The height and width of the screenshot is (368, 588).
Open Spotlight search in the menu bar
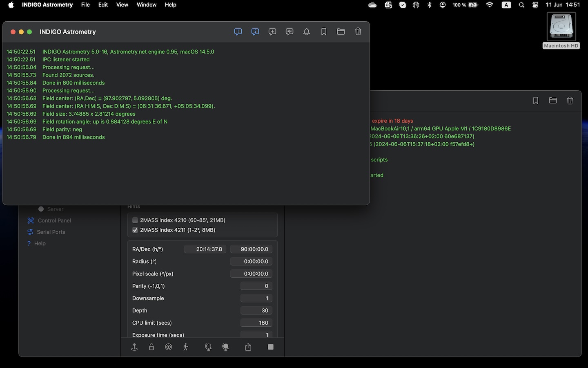coord(521,5)
